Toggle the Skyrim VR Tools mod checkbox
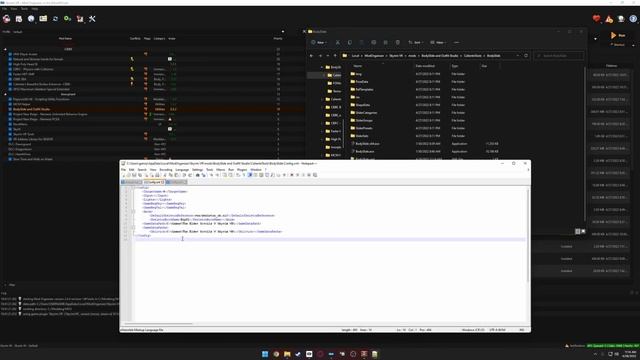 (x=10, y=134)
